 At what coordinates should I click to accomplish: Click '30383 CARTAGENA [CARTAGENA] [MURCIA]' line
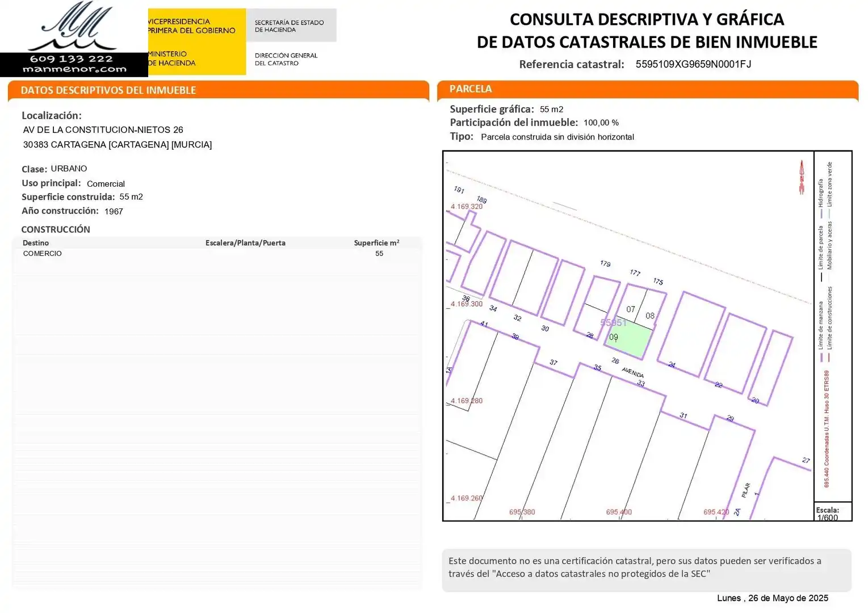click(x=118, y=145)
